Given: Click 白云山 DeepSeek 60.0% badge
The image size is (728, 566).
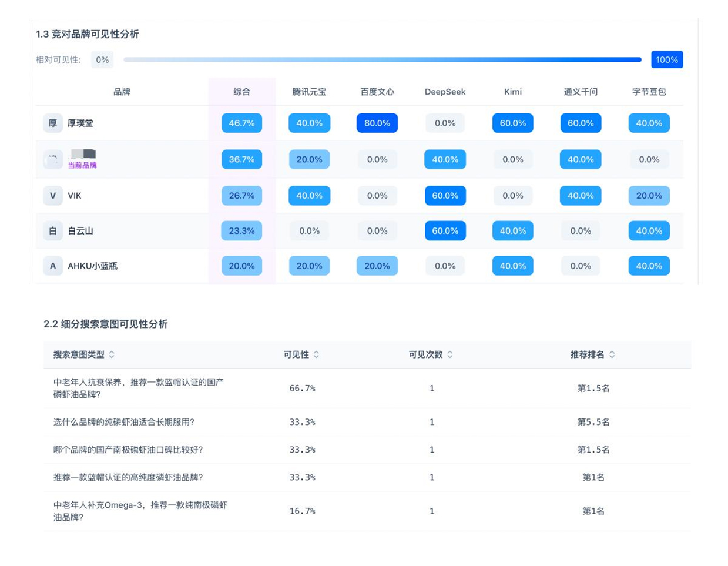Looking at the screenshot, I should [x=445, y=231].
